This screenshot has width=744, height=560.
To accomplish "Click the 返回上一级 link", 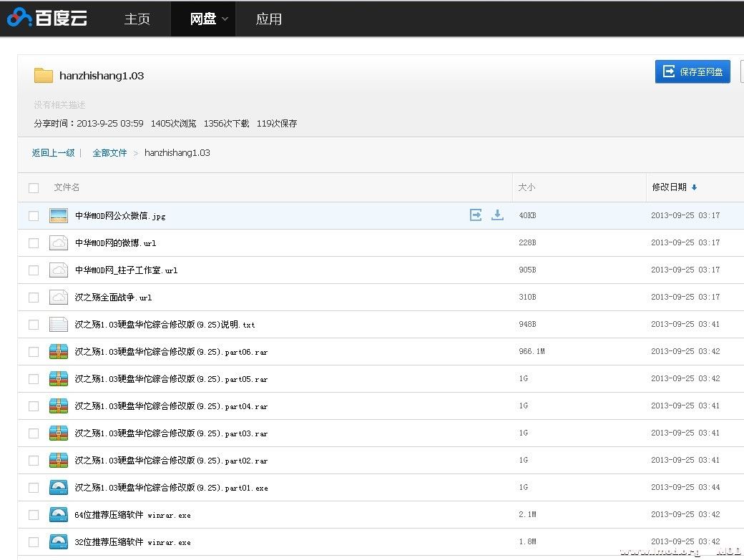I will (53, 153).
